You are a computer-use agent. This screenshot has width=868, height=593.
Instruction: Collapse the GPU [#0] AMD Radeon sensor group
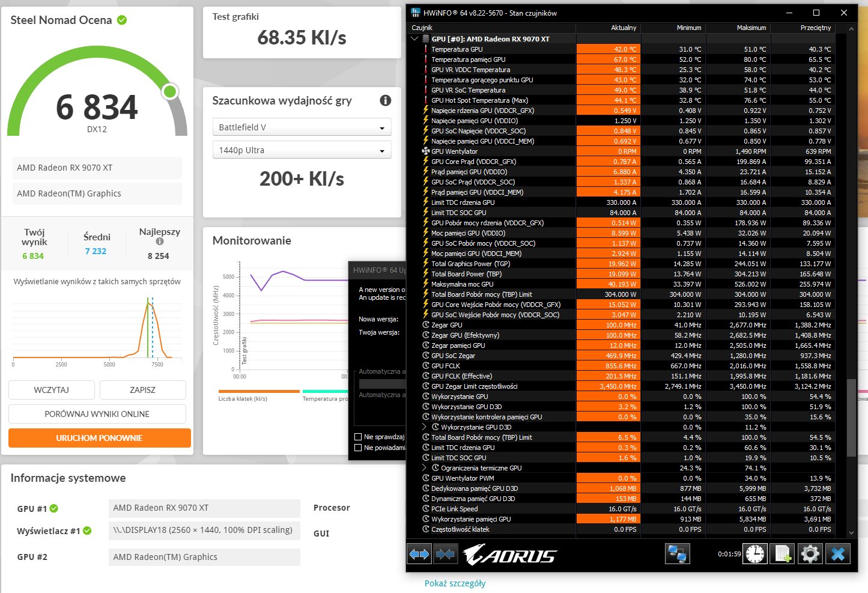tap(414, 39)
